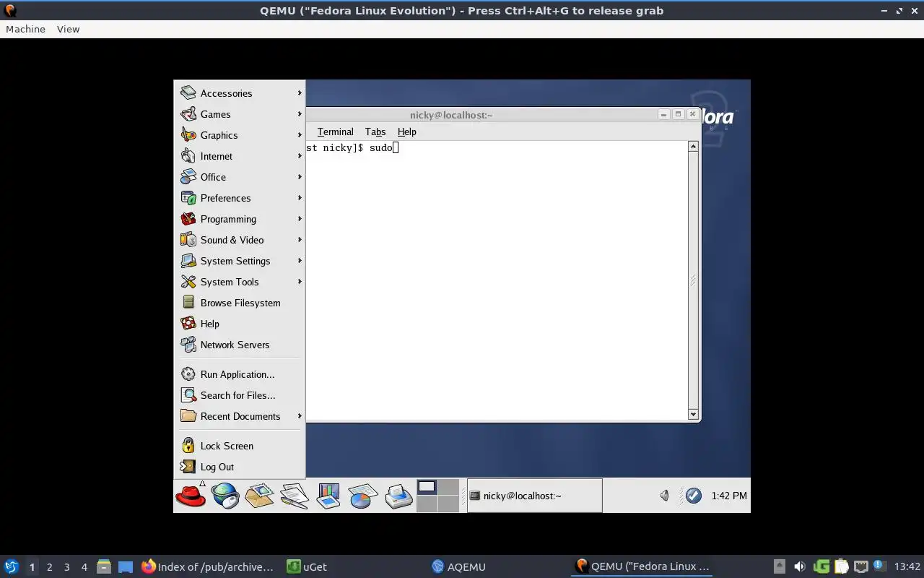Open Accessories menu entry
Viewport: 924px width, 578px height.
click(x=240, y=93)
